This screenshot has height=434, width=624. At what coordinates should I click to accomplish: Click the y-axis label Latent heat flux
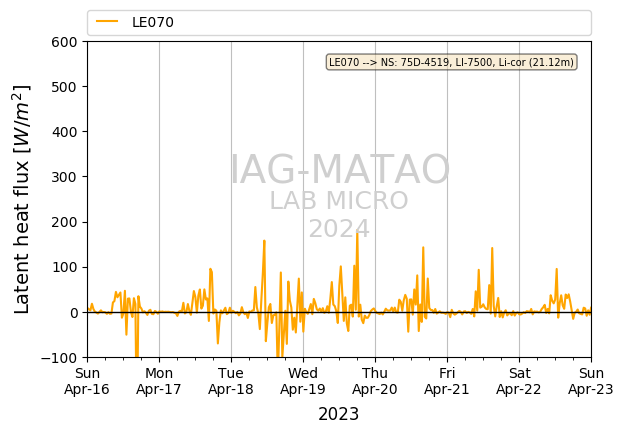[22, 199]
